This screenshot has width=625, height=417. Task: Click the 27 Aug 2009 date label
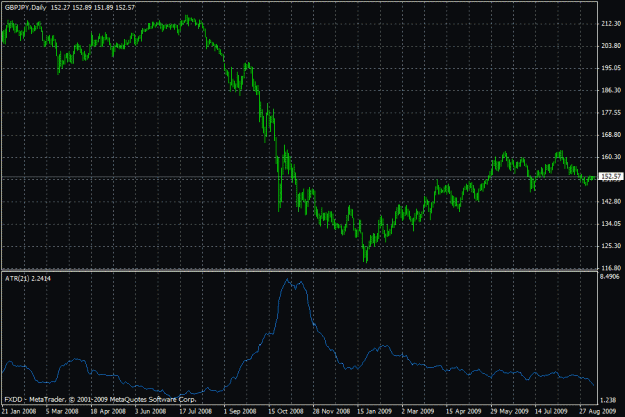point(597,411)
